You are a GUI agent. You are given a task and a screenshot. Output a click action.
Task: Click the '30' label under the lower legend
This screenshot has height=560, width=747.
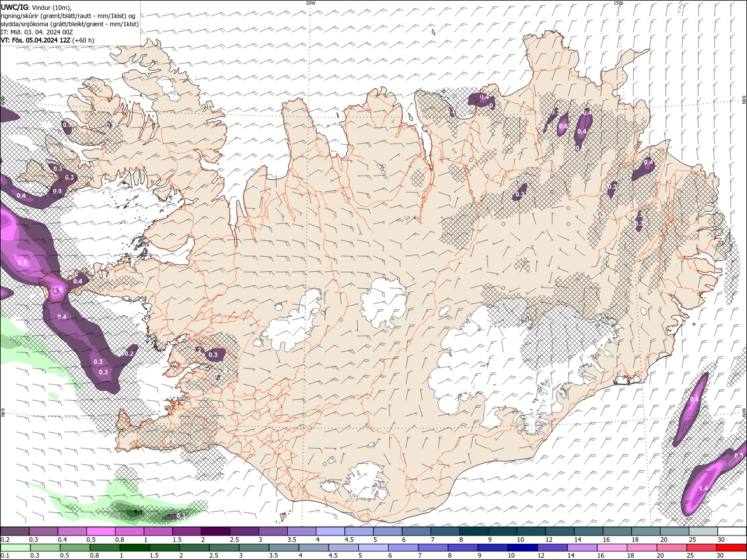[720, 556]
